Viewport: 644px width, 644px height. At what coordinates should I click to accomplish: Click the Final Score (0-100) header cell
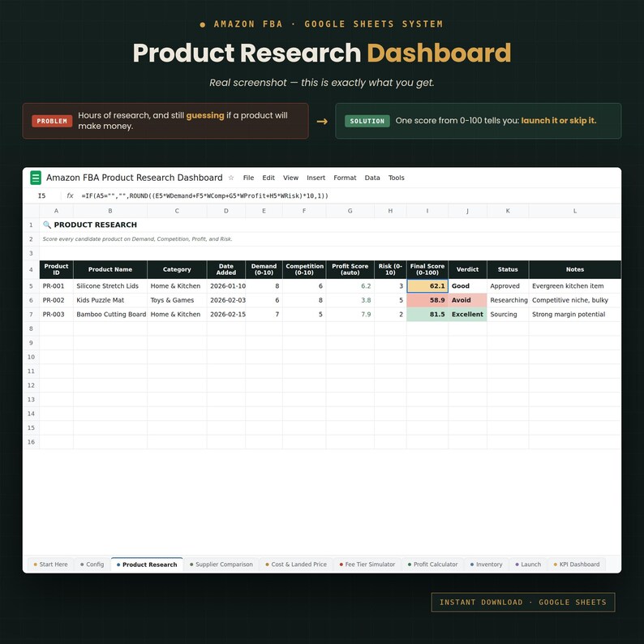point(427,269)
